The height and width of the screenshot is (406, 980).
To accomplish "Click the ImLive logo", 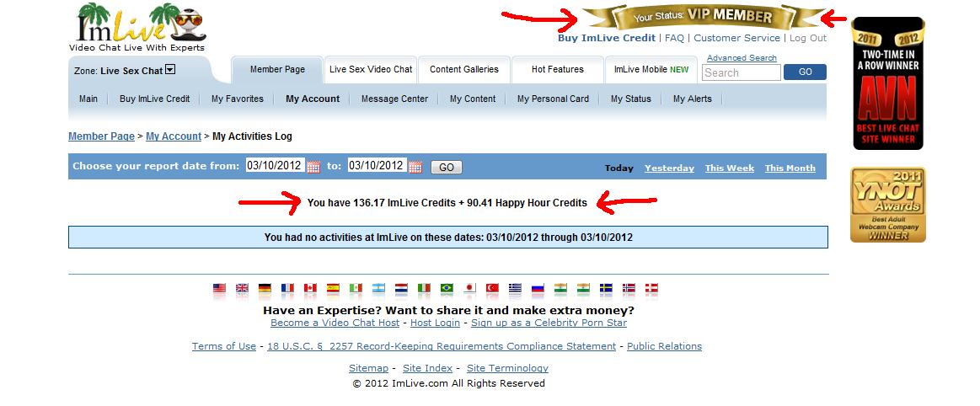I will coord(138,28).
